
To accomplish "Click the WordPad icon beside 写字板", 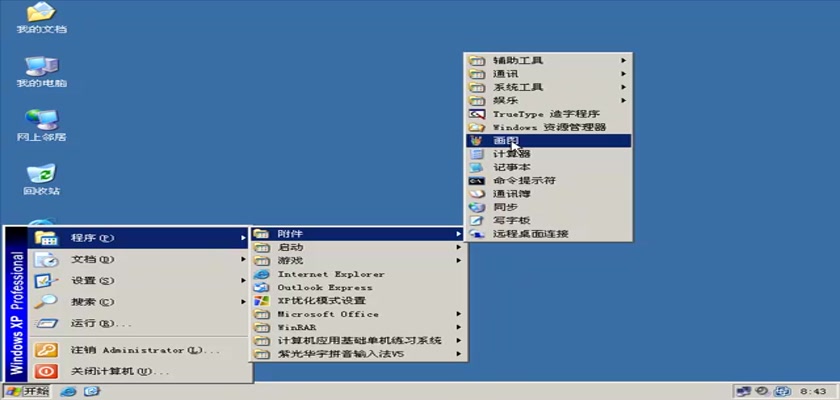I will 476,221.
